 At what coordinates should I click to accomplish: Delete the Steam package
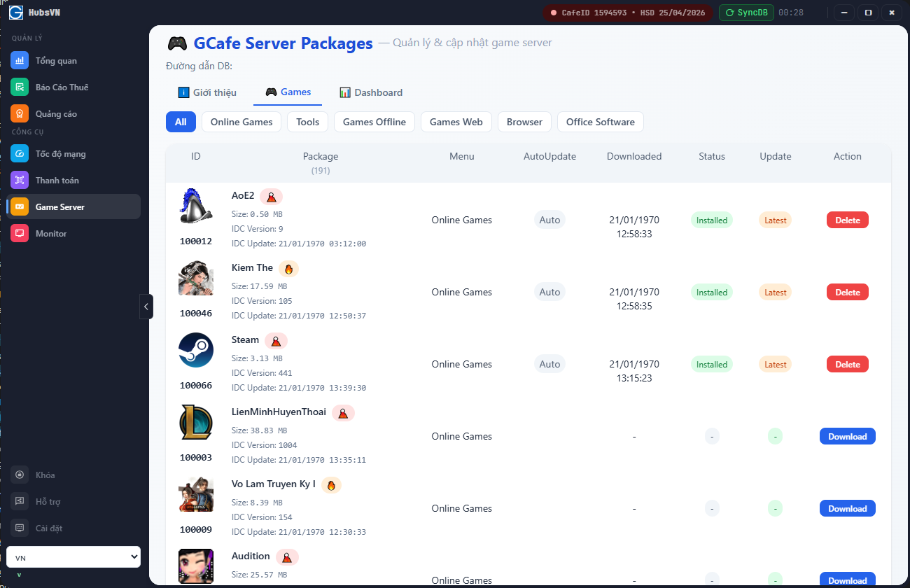click(x=847, y=364)
